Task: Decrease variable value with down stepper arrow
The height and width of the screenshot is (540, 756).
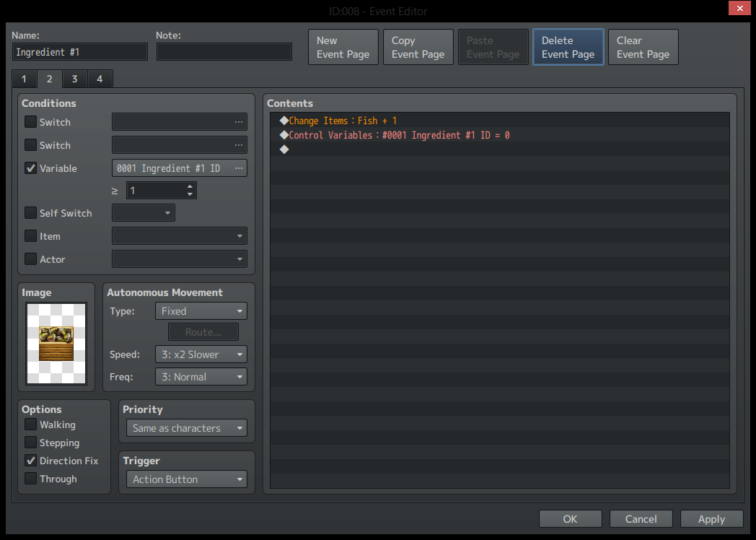Action: [x=190, y=194]
